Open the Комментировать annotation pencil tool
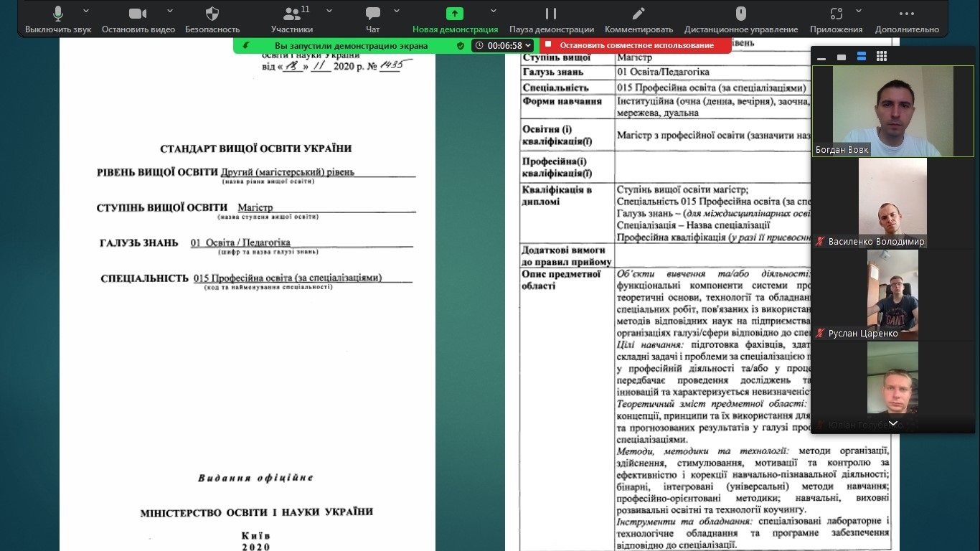Screen dimensions: 980x551 point(639,19)
